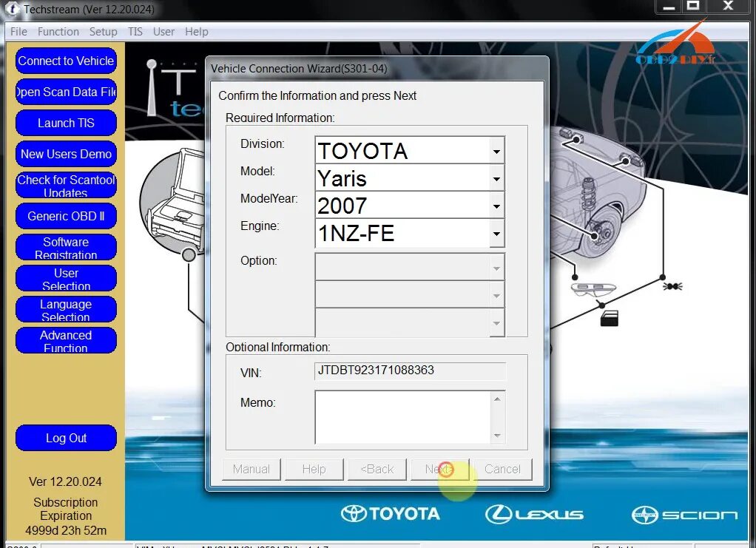Viewport: 756px width, 548px height.
Task: Click Memo scrollbar up arrow
Action: point(497,399)
